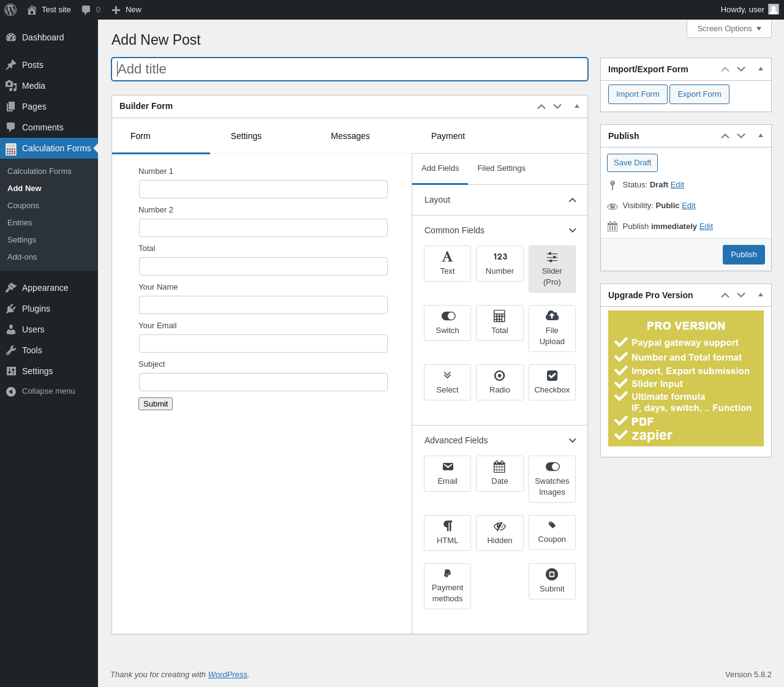Add a Hidden field to the form
The image size is (784, 687).
[500, 533]
